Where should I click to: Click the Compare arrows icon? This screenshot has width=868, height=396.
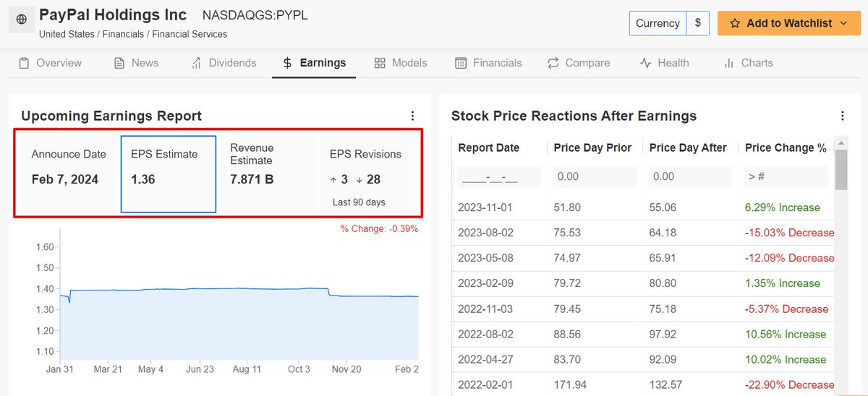click(553, 63)
